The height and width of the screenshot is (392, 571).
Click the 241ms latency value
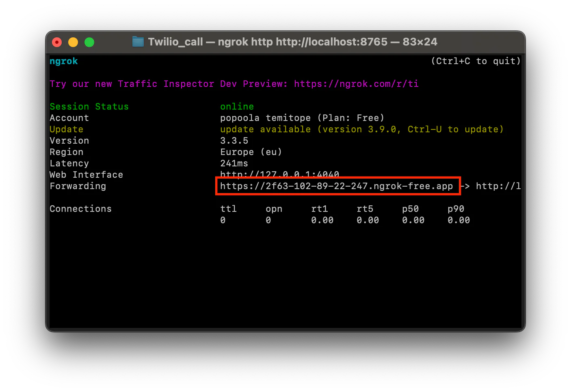[x=234, y=164]
